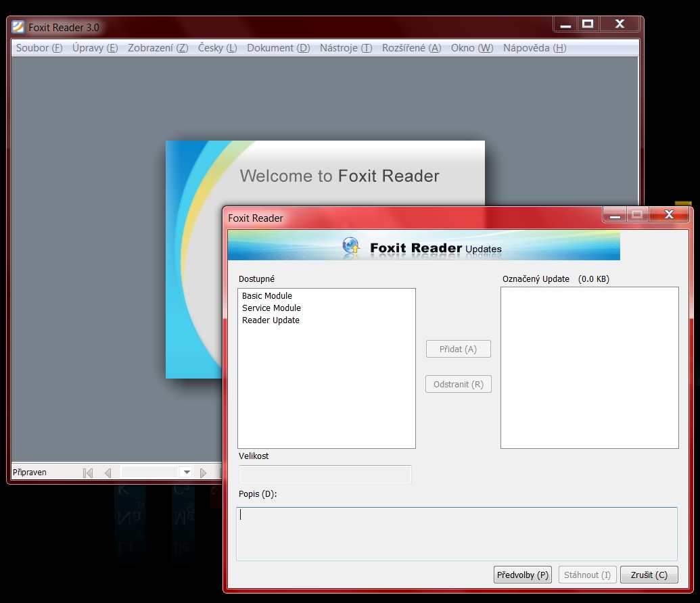This screenshot has width=700, height=603.
Task: Open the Okno (W) menu
Action: (472, 48)
